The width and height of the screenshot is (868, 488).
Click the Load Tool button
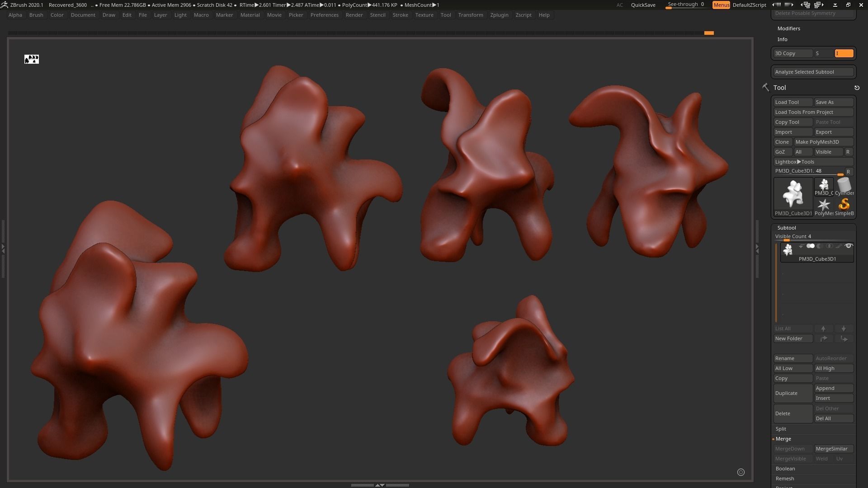coord(793,102)
